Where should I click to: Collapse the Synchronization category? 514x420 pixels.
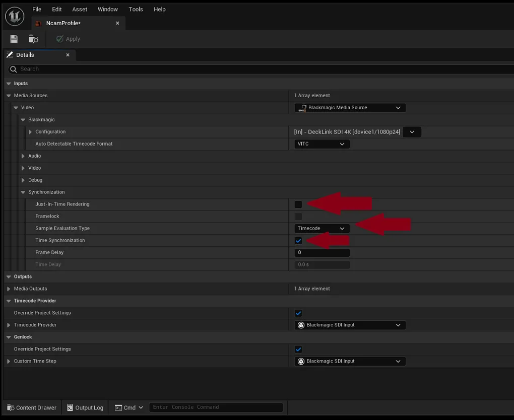pyautogui.click(x=23, y=192)
